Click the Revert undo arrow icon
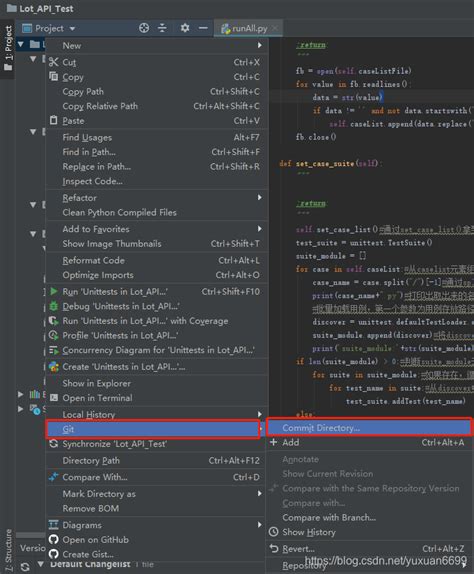Viewport: 474px width, 574px height. (274, 548)
